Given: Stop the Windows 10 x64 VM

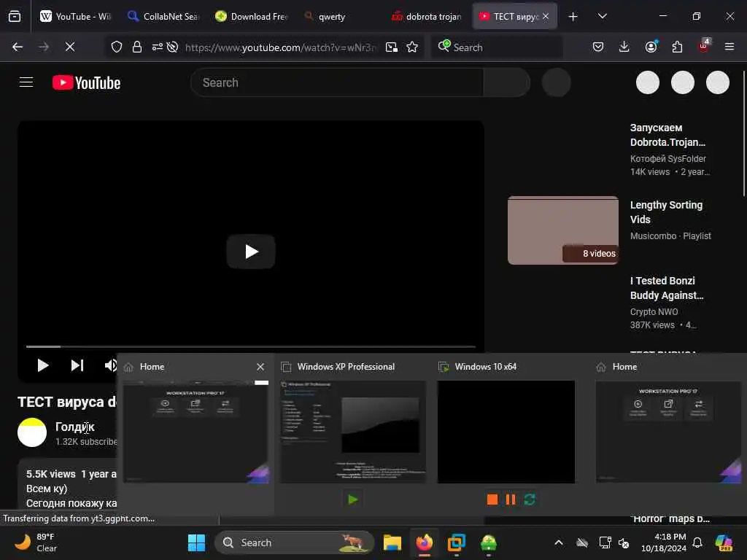Looking at the screenshot, I should [x=492, y=499].
